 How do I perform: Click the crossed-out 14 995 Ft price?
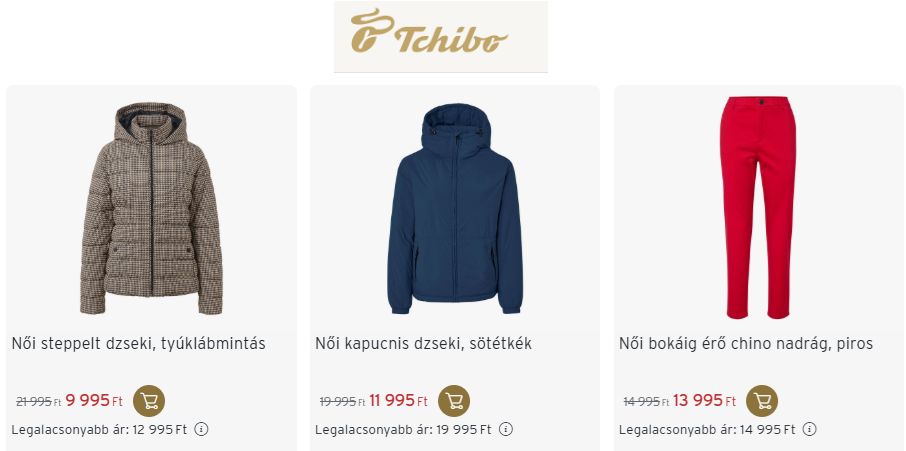pos(647,402)
